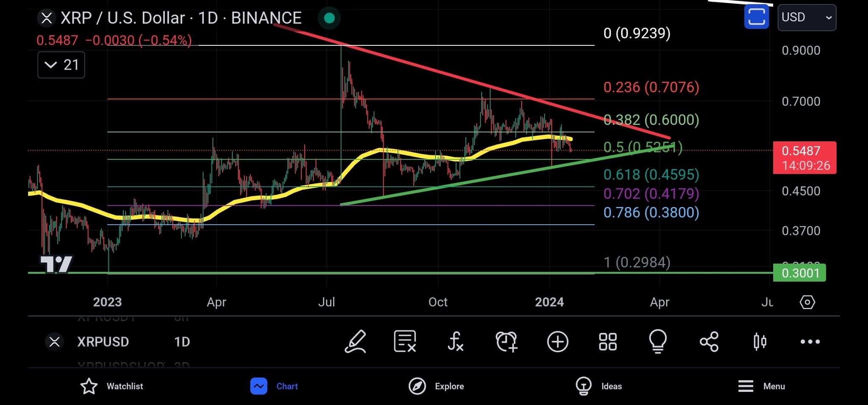Open the bottom Menu tab
This screenshot has width=868, height=405.
pos(762,386)
